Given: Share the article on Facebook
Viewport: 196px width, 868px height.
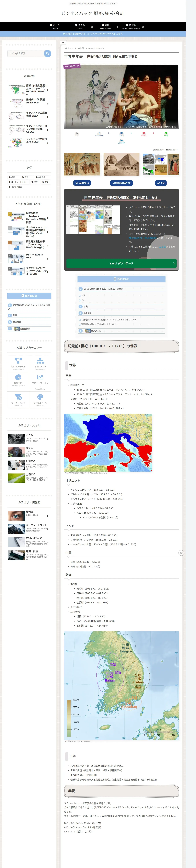Looking at the screenshot, I should pos(99,134).
